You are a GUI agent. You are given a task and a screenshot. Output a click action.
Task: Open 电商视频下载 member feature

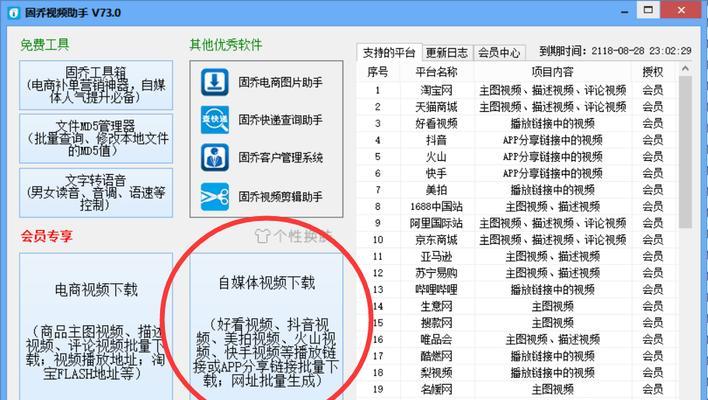pyautogui.click(x=96, y=326)
